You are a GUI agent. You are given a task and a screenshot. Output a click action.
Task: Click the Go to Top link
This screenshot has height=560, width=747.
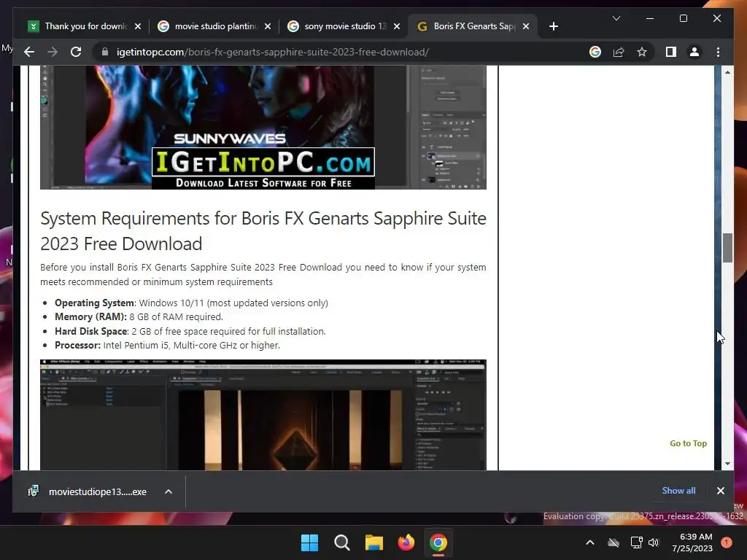[x=688, y=443]
